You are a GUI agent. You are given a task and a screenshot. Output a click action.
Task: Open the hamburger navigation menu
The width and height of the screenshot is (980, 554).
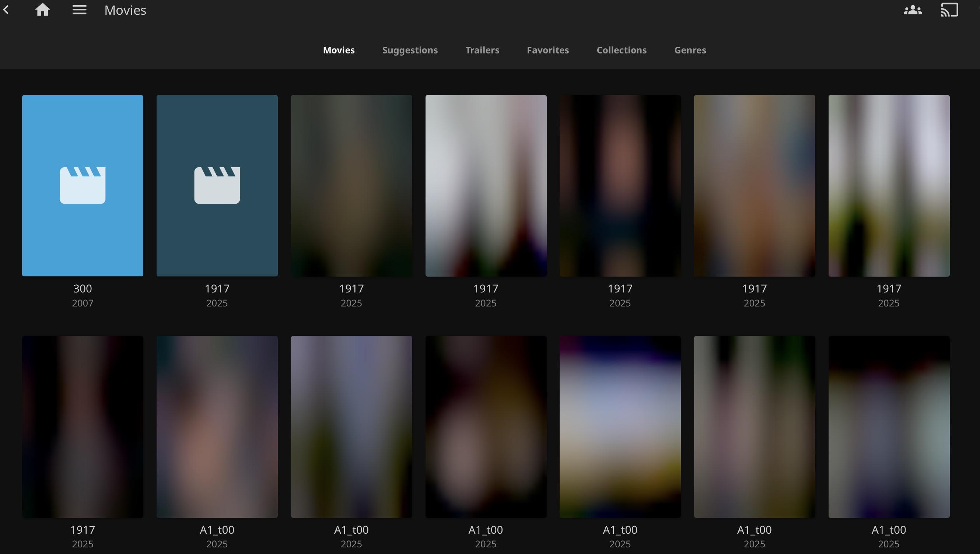[80, 10]
